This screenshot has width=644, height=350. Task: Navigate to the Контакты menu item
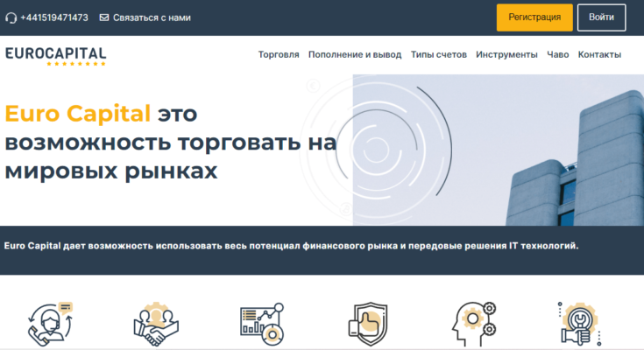pyautogui.click(x=599, y=54)
